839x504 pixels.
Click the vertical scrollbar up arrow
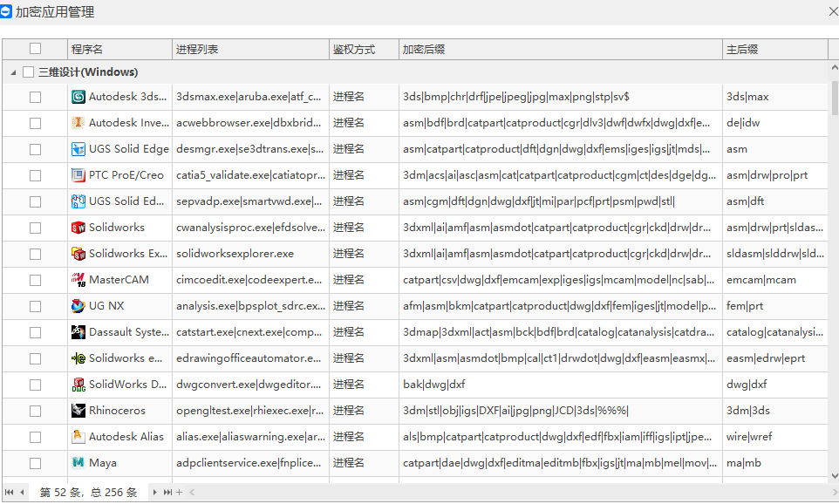click(x=834, y=68)
